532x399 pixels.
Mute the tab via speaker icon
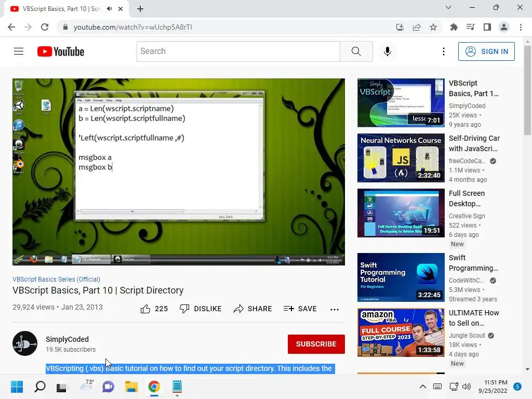(x=109, y=9)
